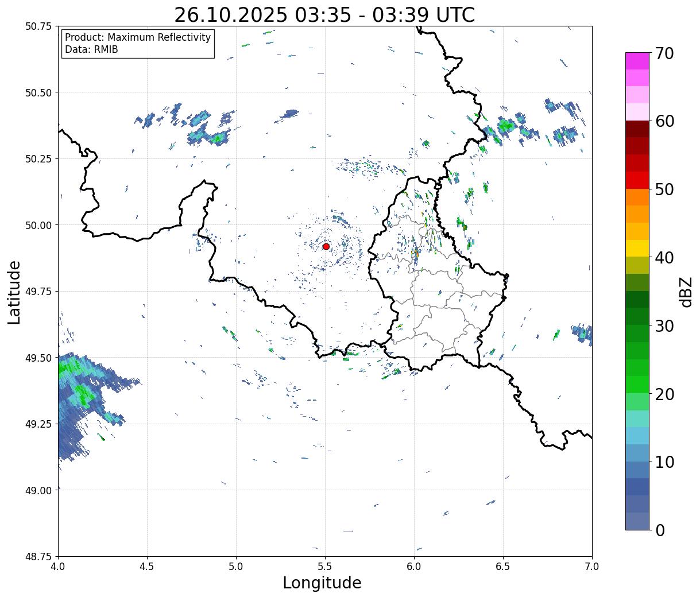Click longitude tick label 4.5

147,567
